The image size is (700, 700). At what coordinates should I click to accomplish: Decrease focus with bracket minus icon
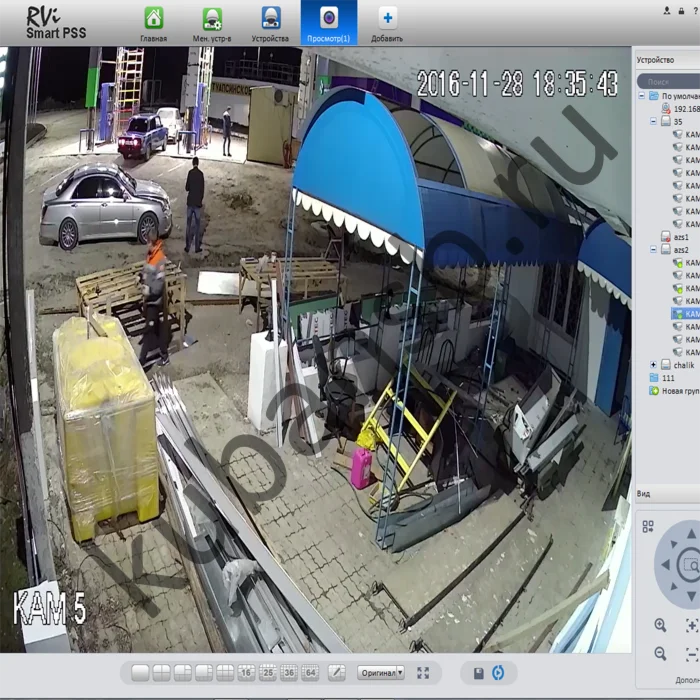point(692,654)
